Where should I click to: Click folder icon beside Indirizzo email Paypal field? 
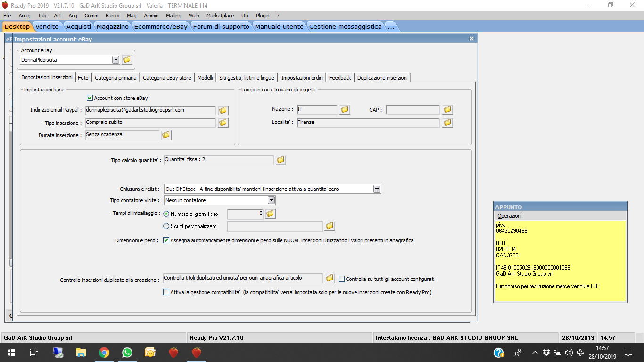(x=223, y=110)
